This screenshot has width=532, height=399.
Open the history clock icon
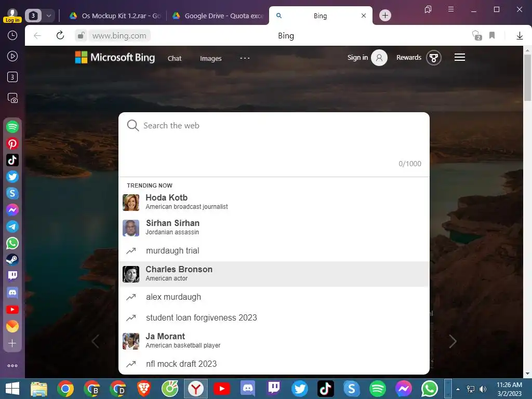point(12,35)
